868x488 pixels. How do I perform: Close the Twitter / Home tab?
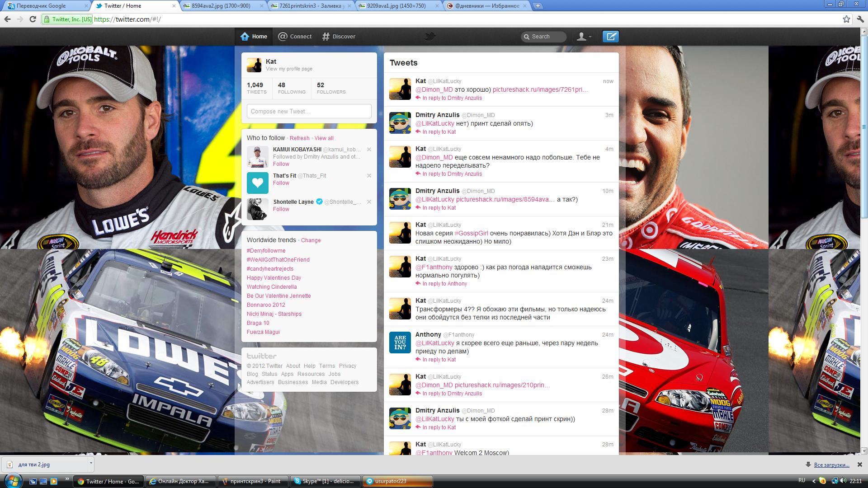point(174,6)
